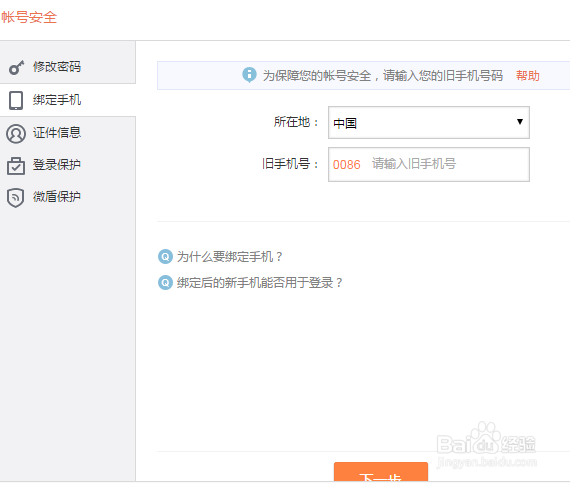This screenshot has height=483, width=570.
Task: Click the shield icon beside 微盾保护
Action: coord(16,198)
